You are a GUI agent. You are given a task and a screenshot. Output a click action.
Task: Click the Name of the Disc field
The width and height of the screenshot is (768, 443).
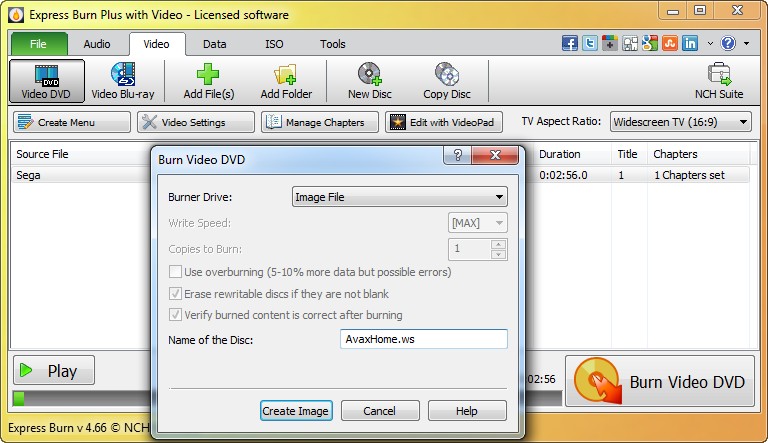tap(424, 339)
